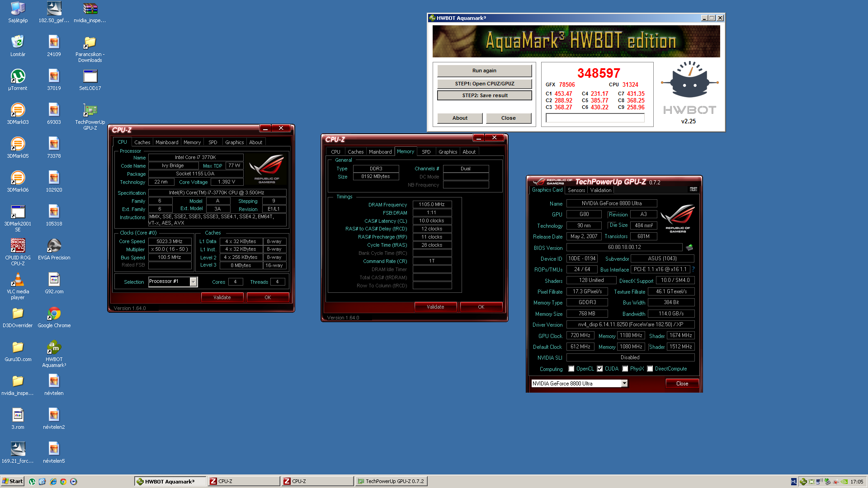Open the D3DOverrider folder icon
The height and width of the screenshot is (488, 868).
tap(18, 317)
